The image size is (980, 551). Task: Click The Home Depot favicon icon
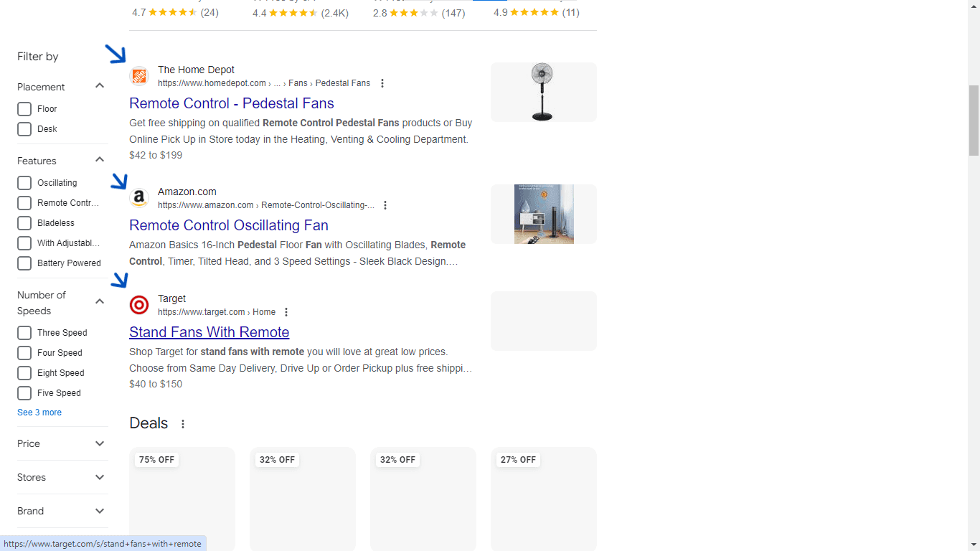click(x=139, y=76)
